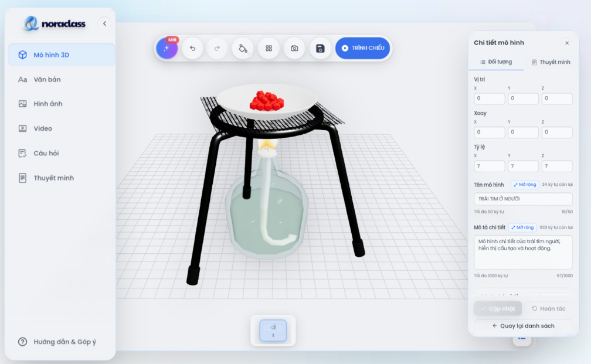
Task: Save the scene with floppy disk icon
Action: click(x=320, y=48)
